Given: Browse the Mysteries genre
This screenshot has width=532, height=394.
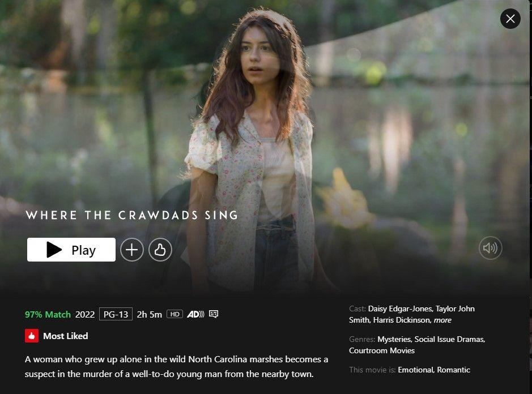Looking at the screenshot, I should (x=394, y=339).
